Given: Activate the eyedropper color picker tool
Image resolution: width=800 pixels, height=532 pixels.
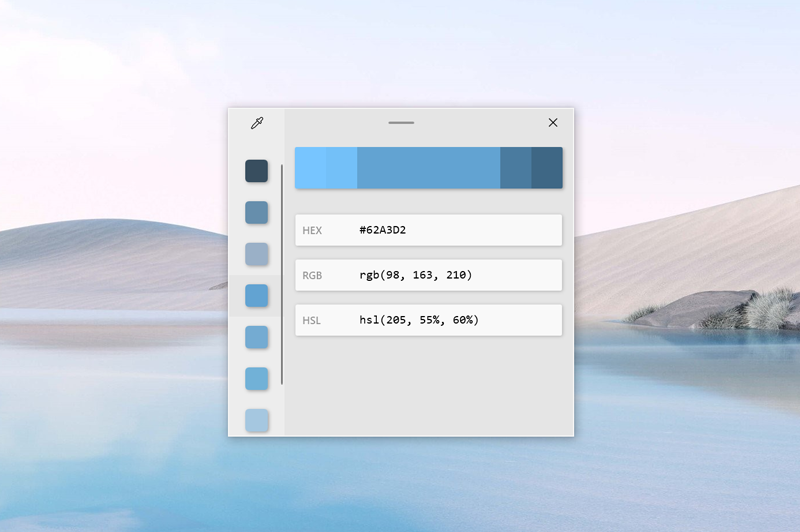Looking at the screenshot, I should (x=257, y=123).
